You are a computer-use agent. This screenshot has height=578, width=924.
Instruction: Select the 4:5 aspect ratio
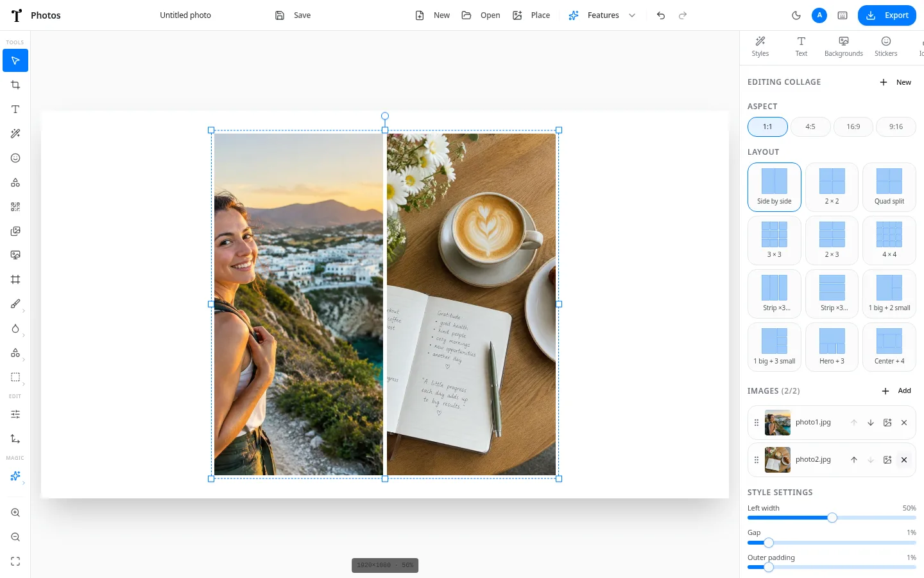pyautogui.click(x=810, y=127)
